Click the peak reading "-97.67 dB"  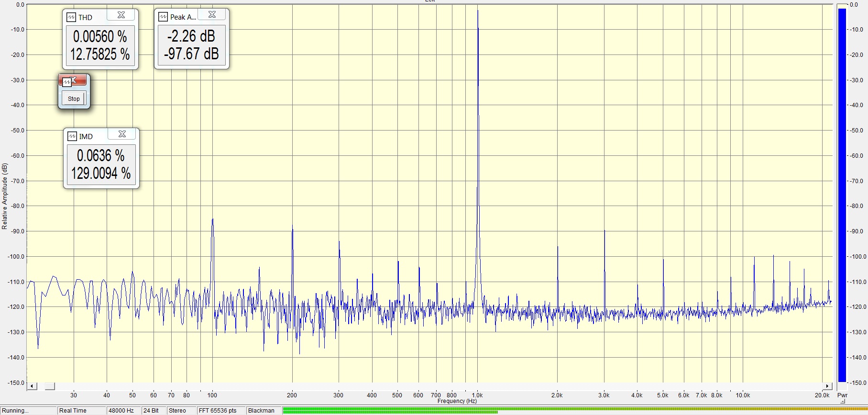click(x=191, y=54)
